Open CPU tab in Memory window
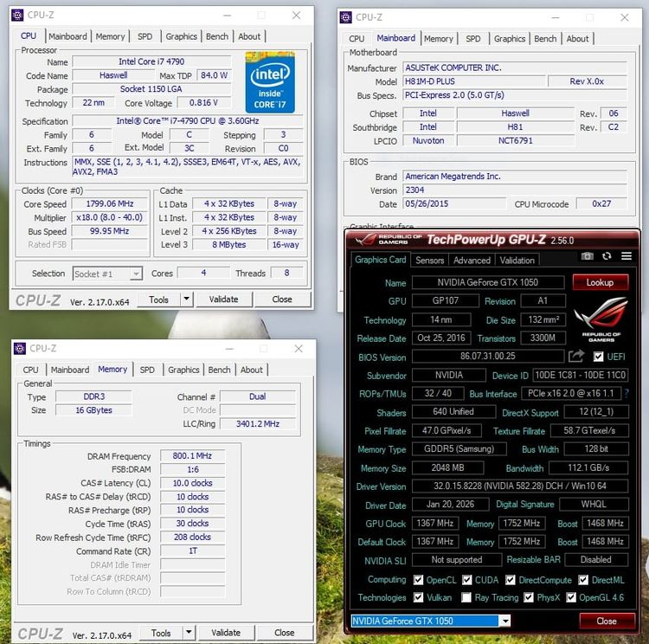Screen dimensions: 649x644 [x=30, y=370]
